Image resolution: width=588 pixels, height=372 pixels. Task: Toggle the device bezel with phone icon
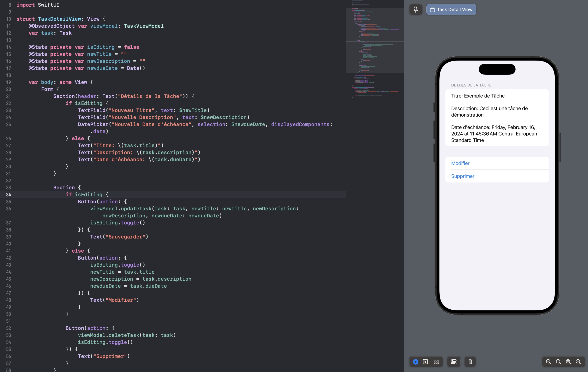[x=470, y=362]
